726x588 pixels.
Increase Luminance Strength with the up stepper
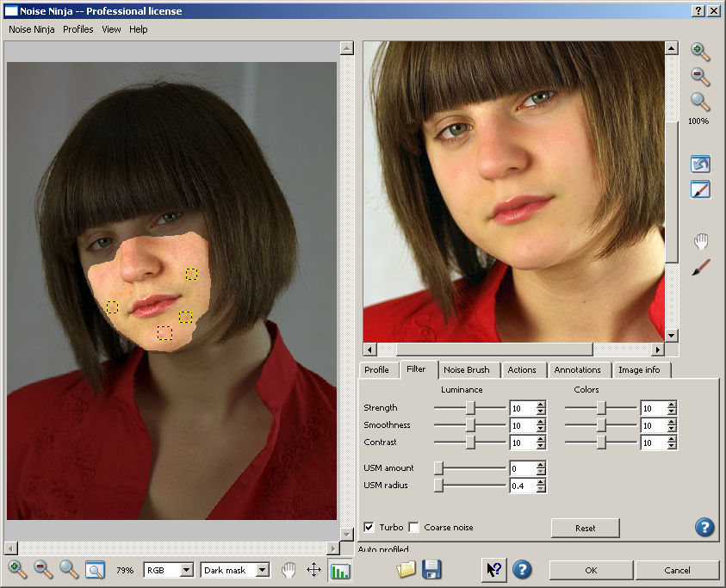pos(540,405)
